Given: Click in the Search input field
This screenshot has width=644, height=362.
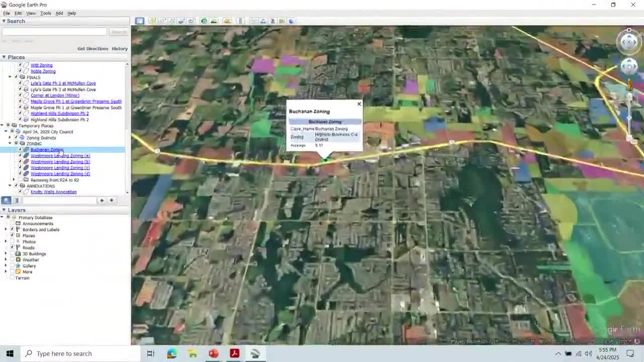Looking at the screenshot, I should (54, 32).
